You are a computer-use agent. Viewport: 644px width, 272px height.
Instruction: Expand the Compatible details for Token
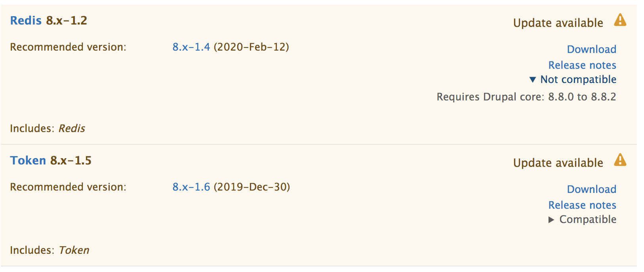point(551,220)
